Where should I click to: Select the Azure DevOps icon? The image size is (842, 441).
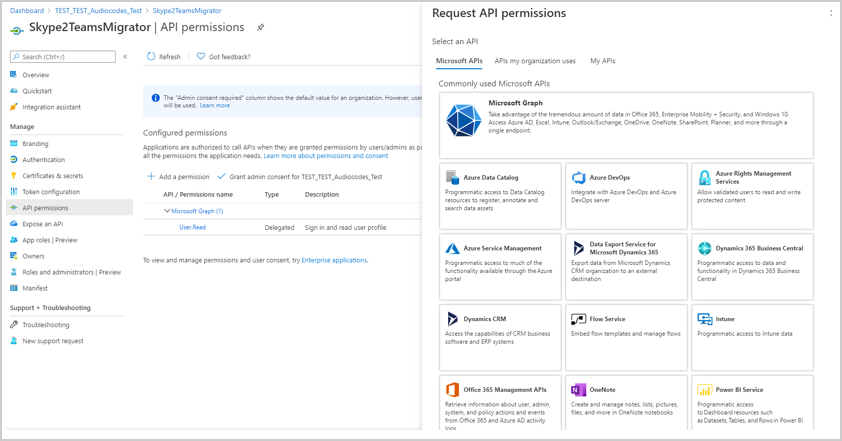[578, 177]
